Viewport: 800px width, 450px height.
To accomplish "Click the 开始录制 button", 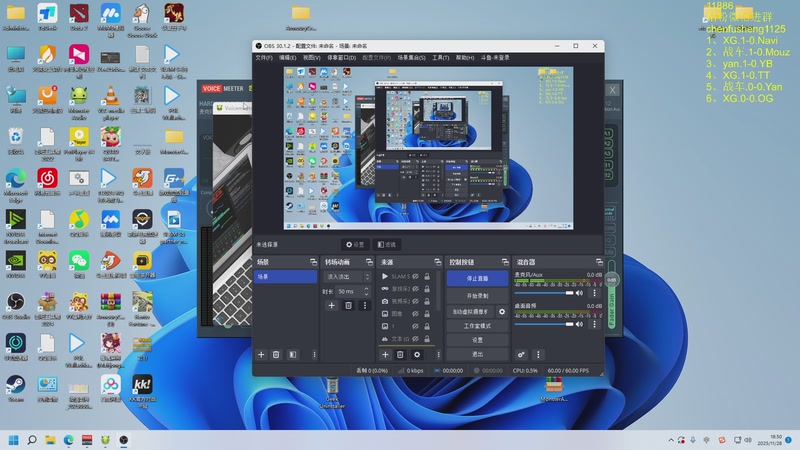I will click(478, 296).
